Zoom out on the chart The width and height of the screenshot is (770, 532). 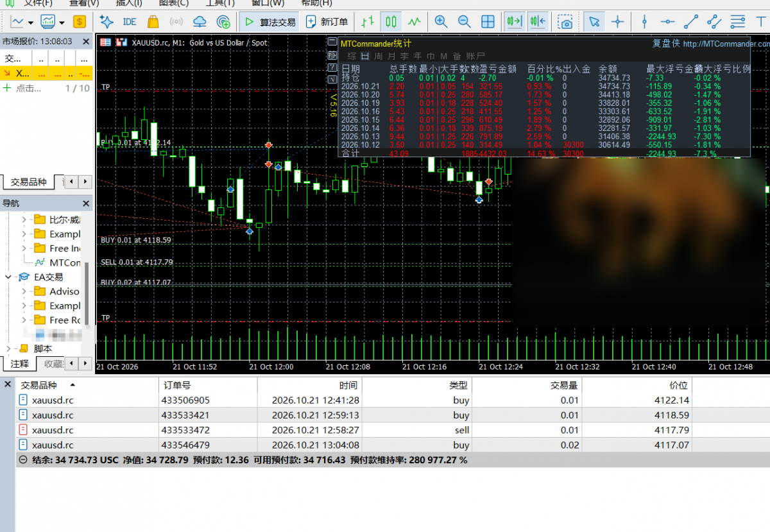pyautogui.click(x=464, y=22)
